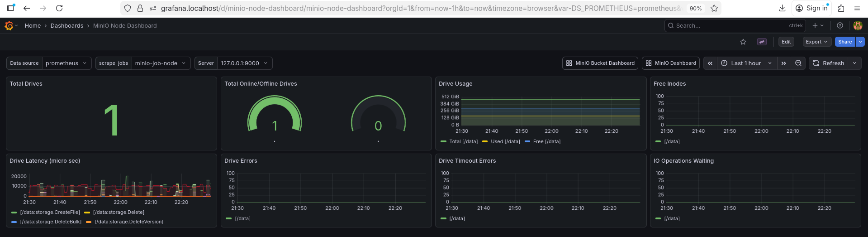Mark dashboard as favorite with the star icon
The width and height of the screenshot is (868, 237).
click(x=743, y=42)
